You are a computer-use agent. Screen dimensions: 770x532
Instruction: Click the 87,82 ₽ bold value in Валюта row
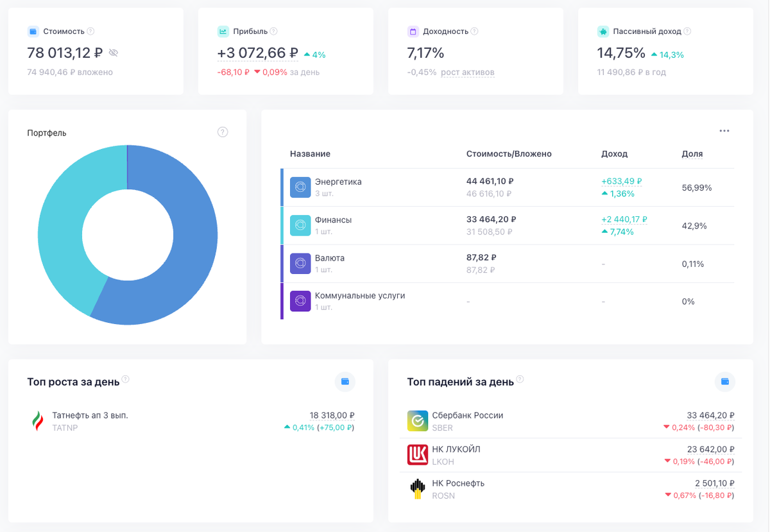tap(481, 257)
